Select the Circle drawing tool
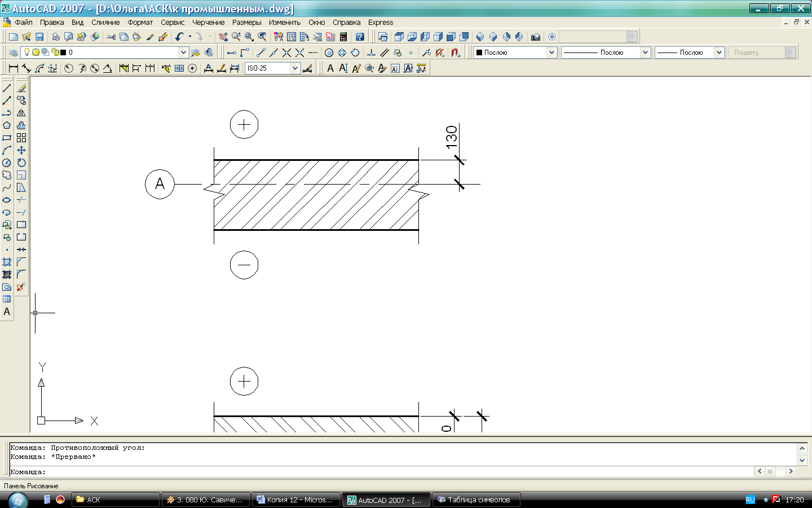Image resolution: width=812 pixels, height=508 pixels. (7, 163)
